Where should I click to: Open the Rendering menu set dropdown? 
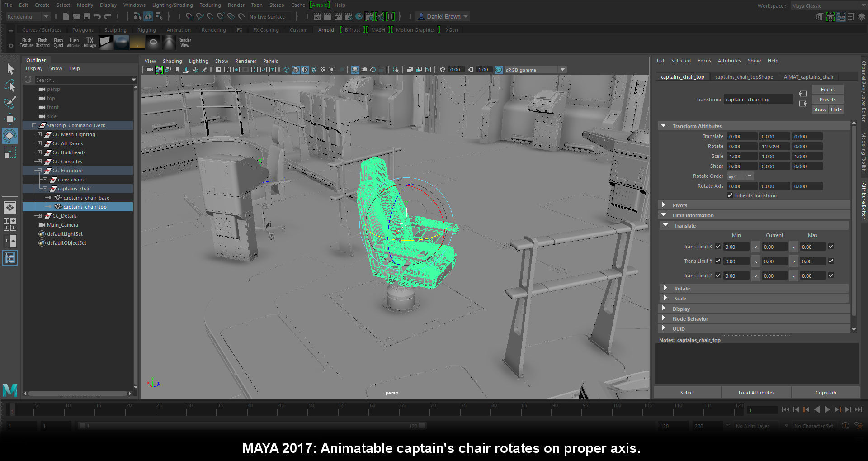click(x=28, y=17)
